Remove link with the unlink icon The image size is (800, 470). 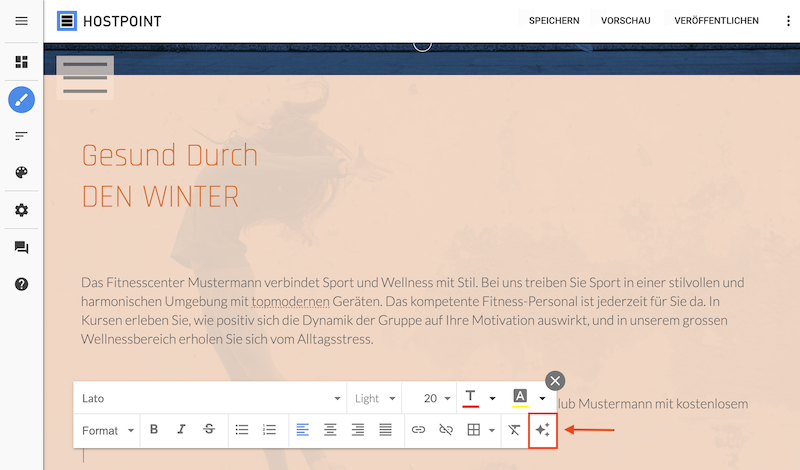coord(446,430)
